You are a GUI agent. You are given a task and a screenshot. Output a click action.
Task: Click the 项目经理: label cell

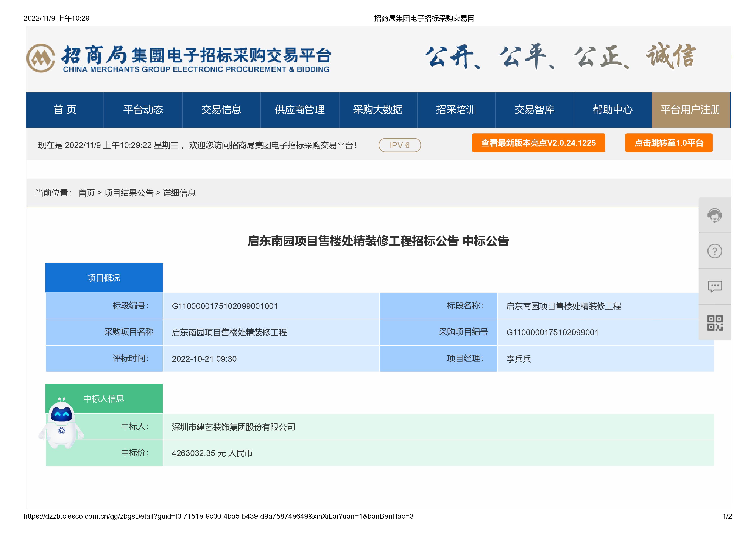click(439, 358)
